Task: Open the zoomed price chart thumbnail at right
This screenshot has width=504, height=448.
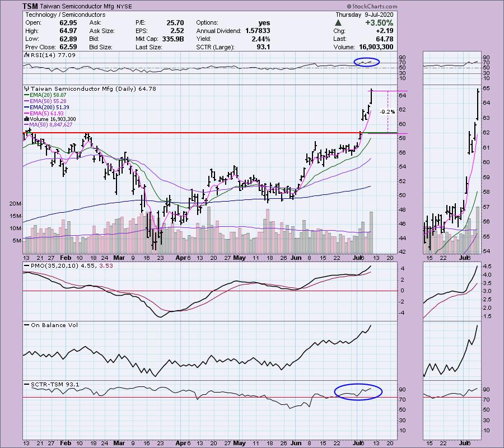Action: [452, 169]
